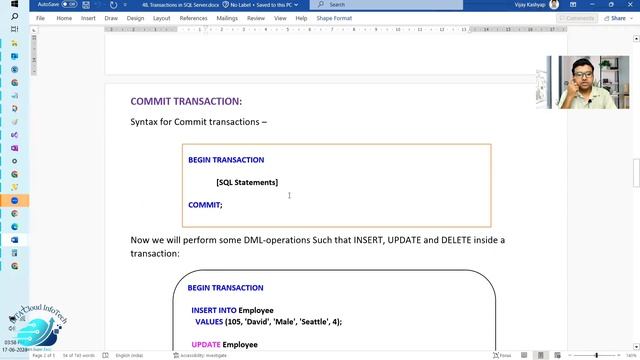Expand the document name save-location dropdown
The height and width of the screenshot is (360, 640).
point(296,5)
